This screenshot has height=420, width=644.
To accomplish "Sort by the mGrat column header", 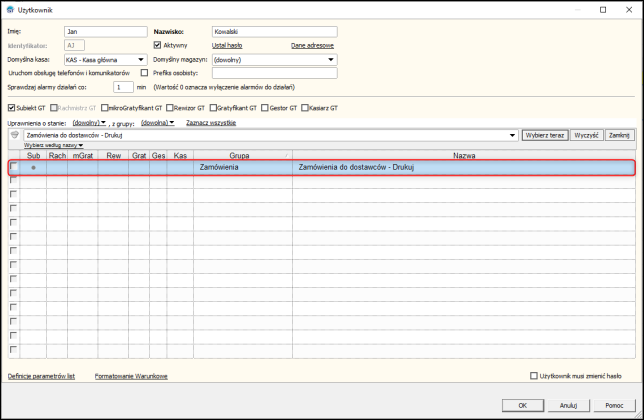I will (x=83, y=156).
